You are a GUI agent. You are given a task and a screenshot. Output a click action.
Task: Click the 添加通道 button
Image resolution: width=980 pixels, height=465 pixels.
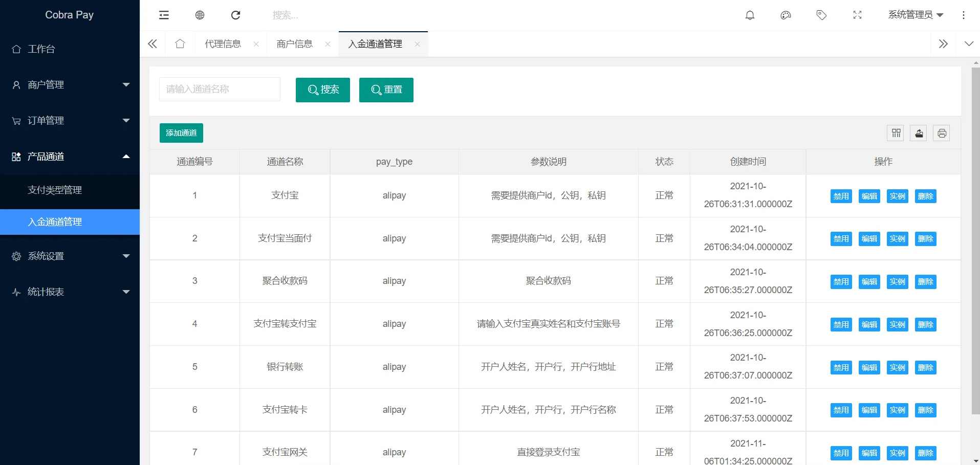[x=181, y=132]
